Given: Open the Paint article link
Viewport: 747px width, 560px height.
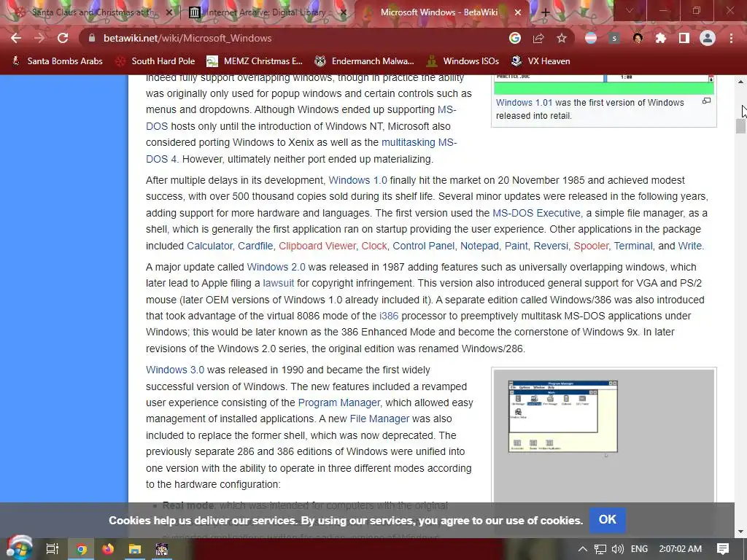Looking at the screenshot, I should (516, 246).
